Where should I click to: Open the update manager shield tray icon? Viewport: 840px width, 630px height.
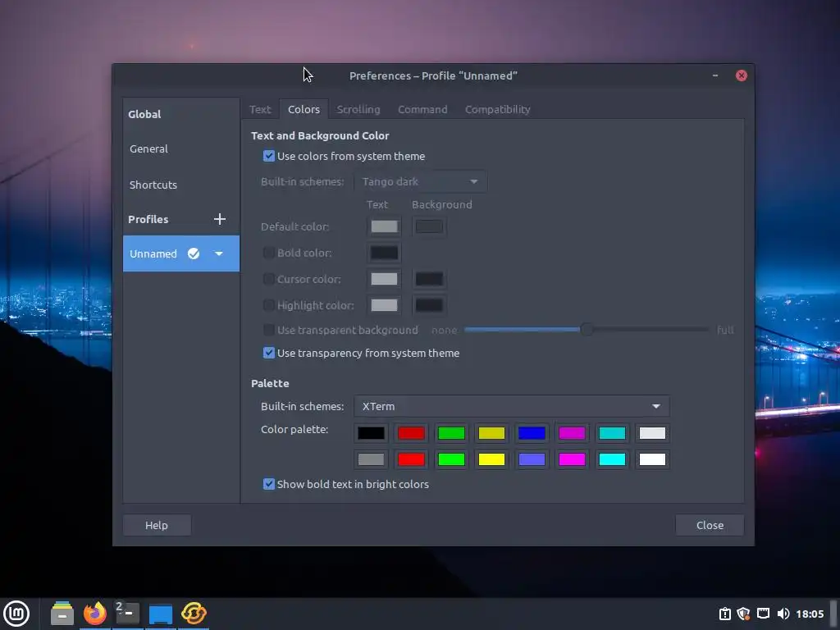pos(743,614)
